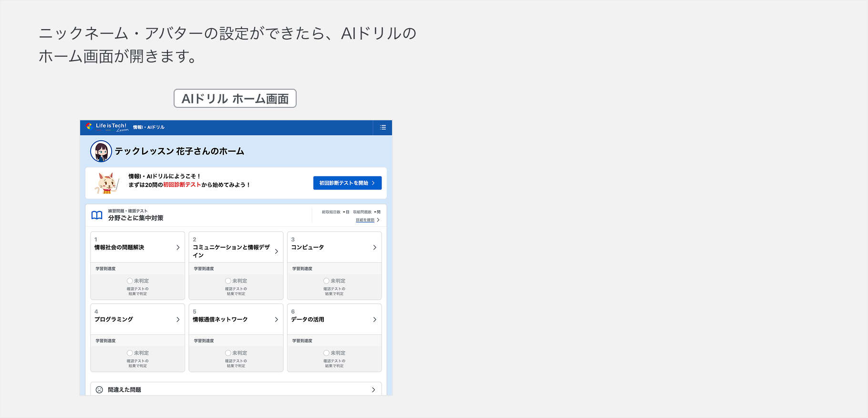Click the 分野ごとに集中対策 heading

point(136,218)
